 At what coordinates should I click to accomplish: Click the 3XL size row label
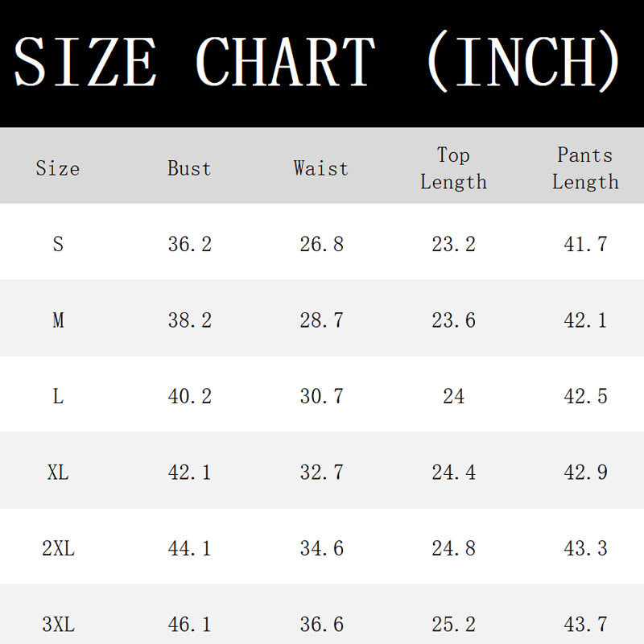[58, 625]
